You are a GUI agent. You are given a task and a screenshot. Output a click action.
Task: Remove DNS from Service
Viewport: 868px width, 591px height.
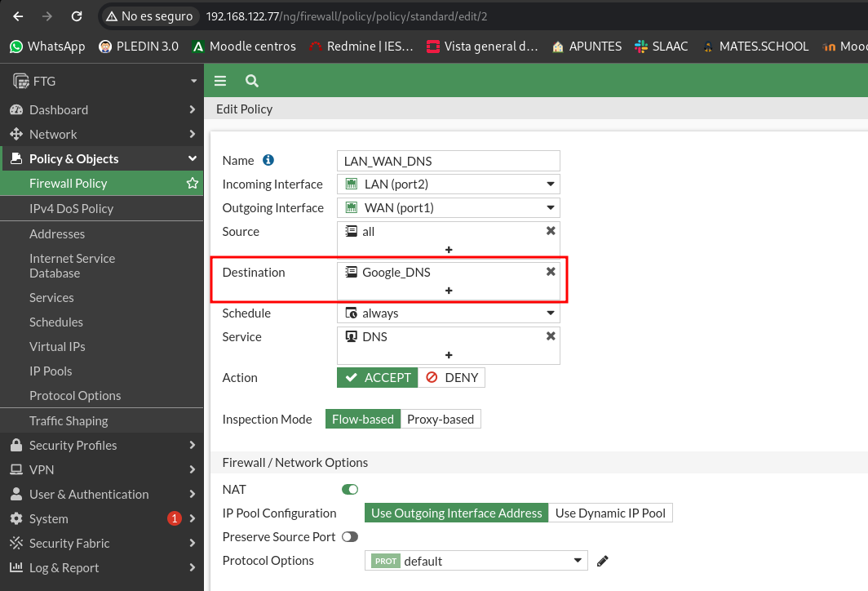551,336
